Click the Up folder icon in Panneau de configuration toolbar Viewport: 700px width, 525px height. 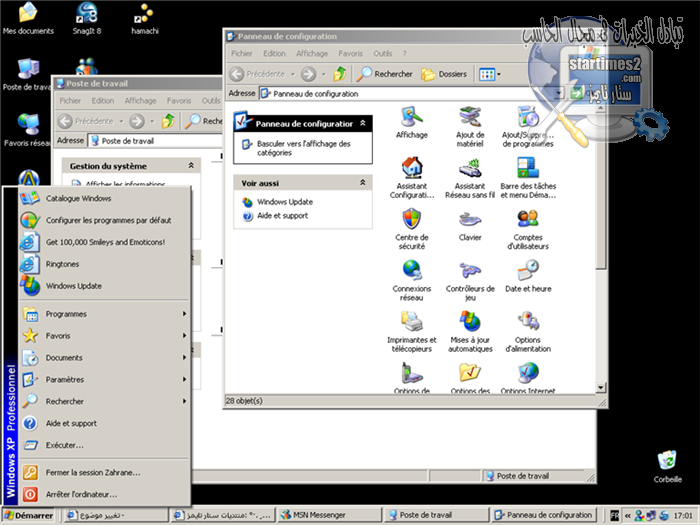tap(340, 74)
